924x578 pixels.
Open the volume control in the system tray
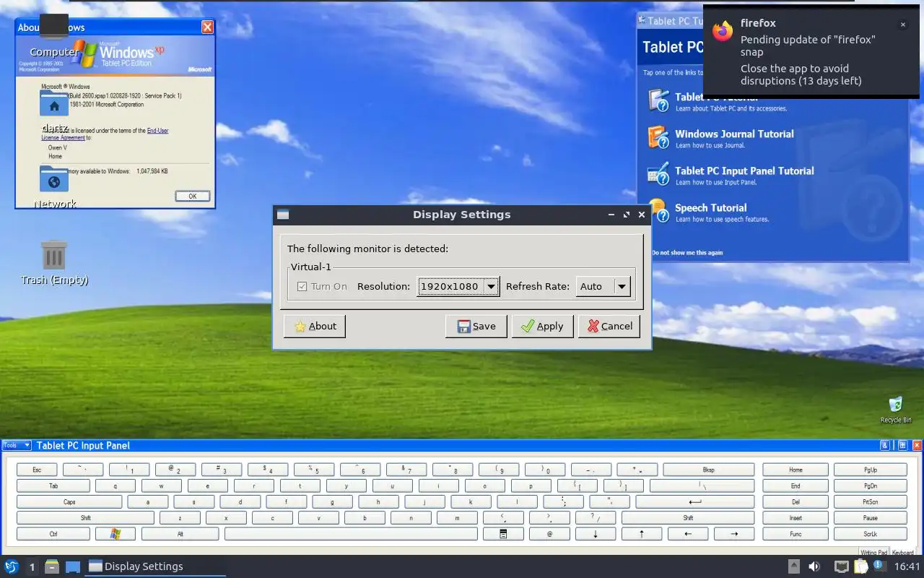pos(814,566)
